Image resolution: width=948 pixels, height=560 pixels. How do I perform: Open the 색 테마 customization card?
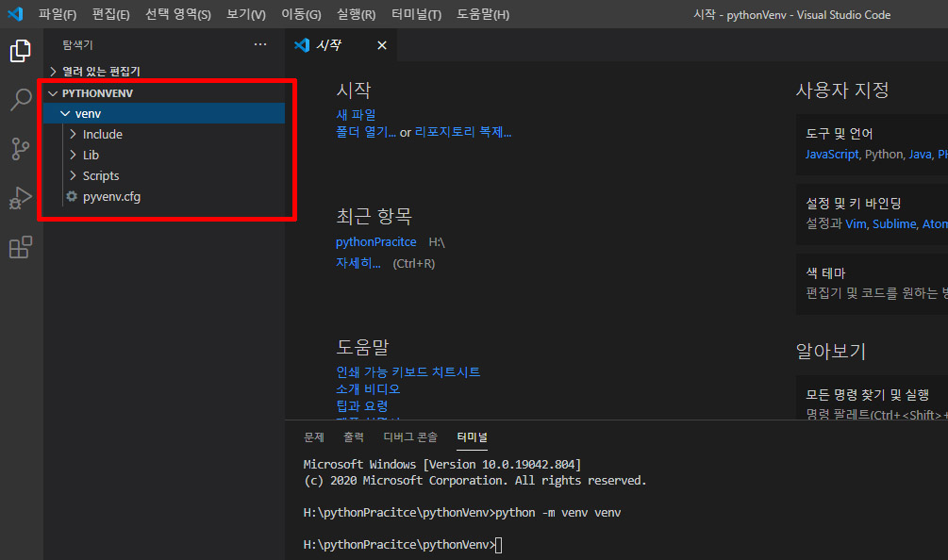[873, 284]
